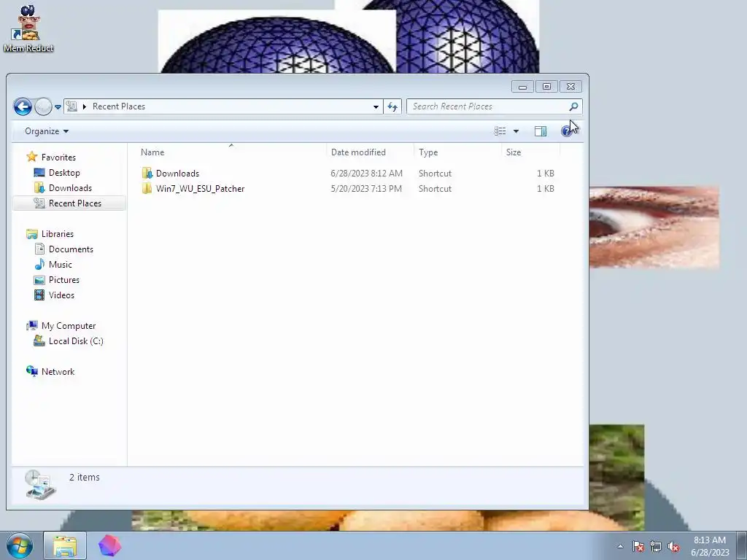Open the Mem Reduct desktop shortcut
Image resolution: width=747 pixels, height=560 pixels.
[x=28, y=28]
